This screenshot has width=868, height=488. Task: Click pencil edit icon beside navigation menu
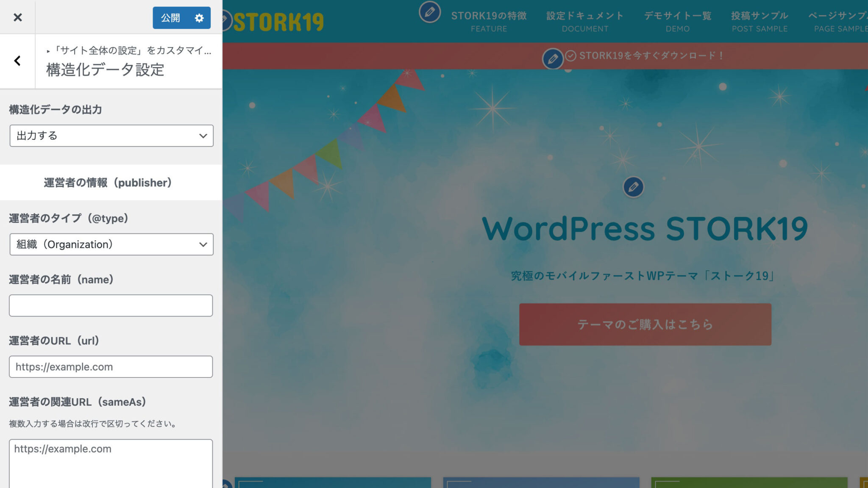[429, 12]
